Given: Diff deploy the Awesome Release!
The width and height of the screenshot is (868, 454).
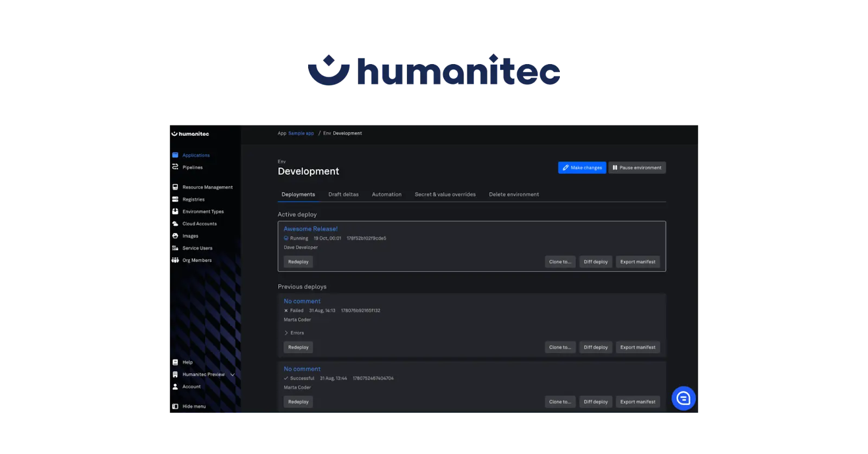Looking at the screenshot, I should 596,262.
